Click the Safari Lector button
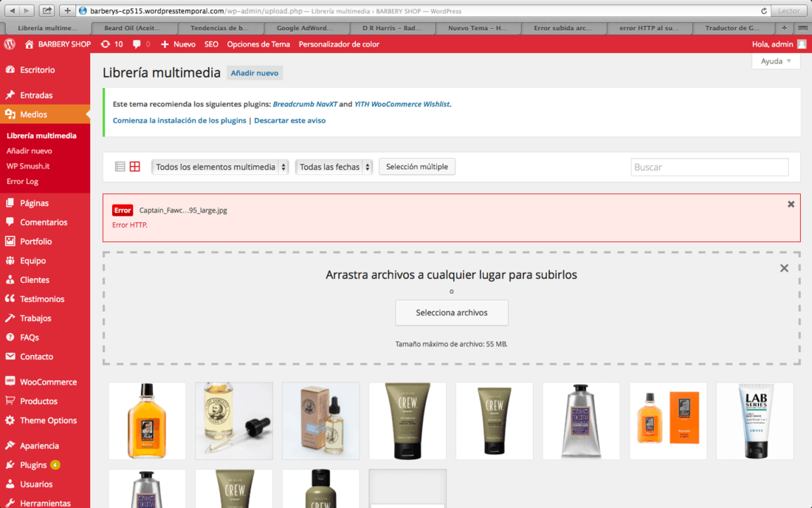 (788, 11)
